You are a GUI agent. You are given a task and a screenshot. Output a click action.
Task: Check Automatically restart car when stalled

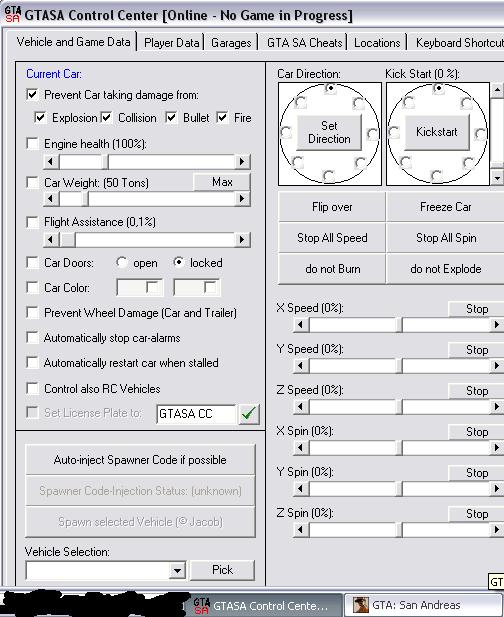[32, 362]
